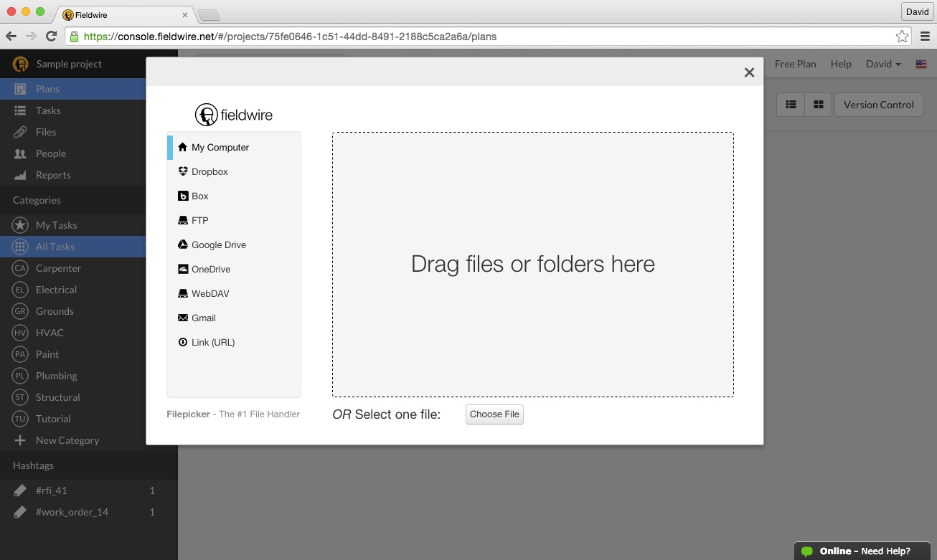Click the plus icon for New Category

click(20, 440)
